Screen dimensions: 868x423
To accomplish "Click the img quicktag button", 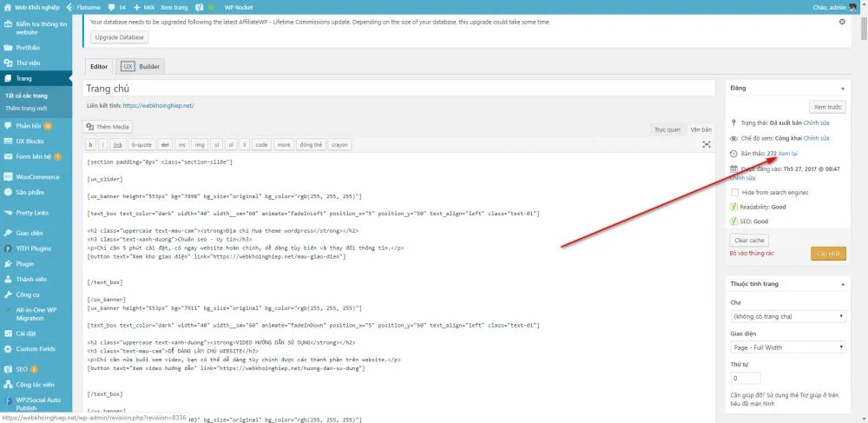I will click(200, 144).
